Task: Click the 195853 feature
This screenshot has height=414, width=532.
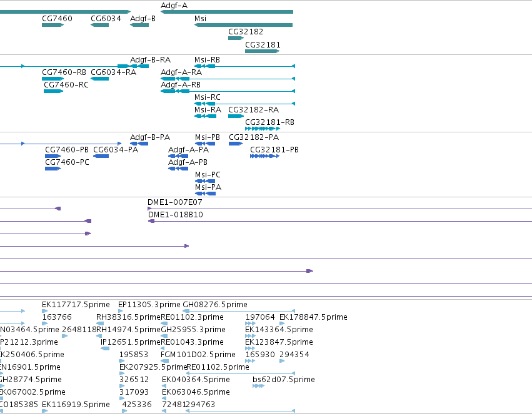Action: 122,361
